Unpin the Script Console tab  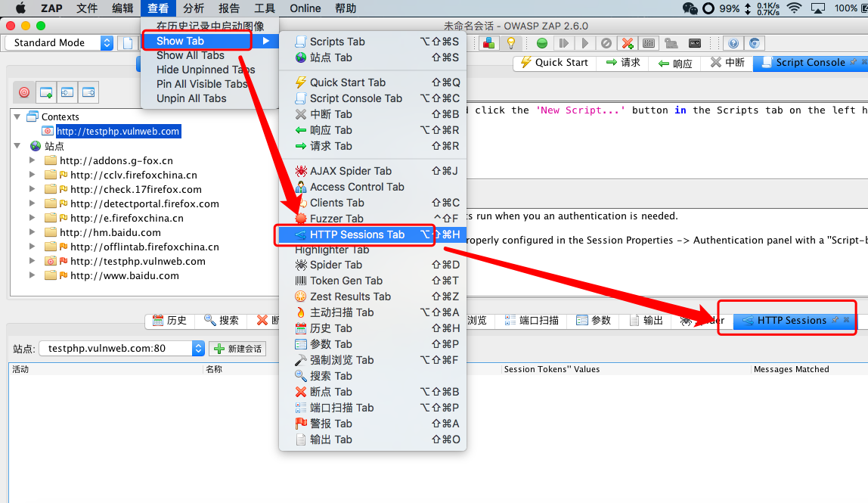coord(853,62)
